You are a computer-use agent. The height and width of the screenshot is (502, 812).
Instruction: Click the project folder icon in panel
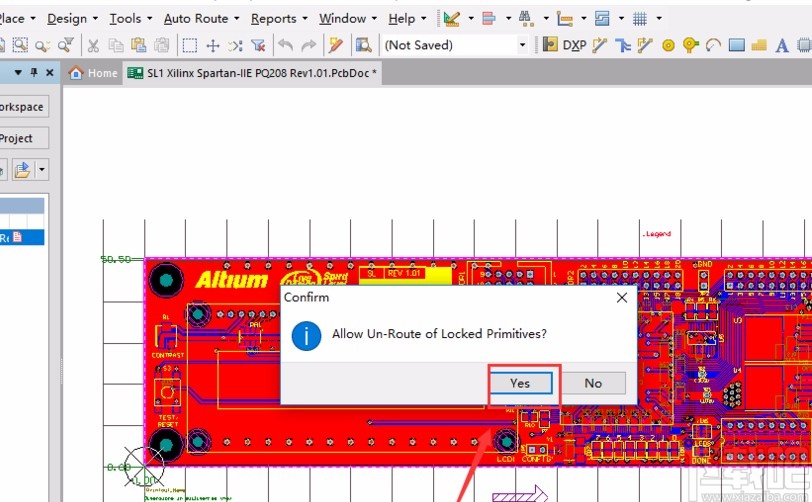pos(22,169)
